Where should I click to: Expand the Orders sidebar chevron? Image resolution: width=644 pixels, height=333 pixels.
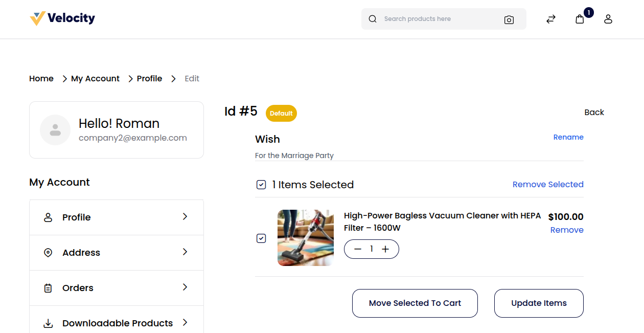click(x=185, y=287)
